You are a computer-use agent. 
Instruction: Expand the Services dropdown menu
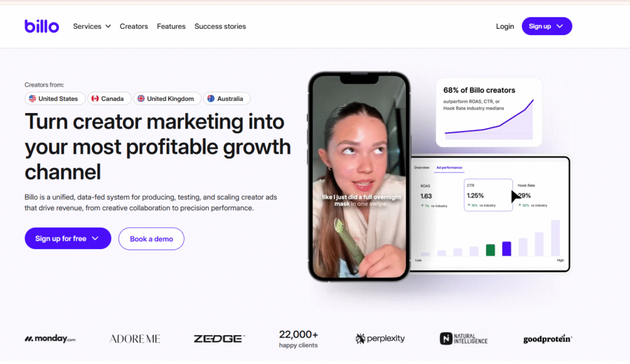click(92, 26)
